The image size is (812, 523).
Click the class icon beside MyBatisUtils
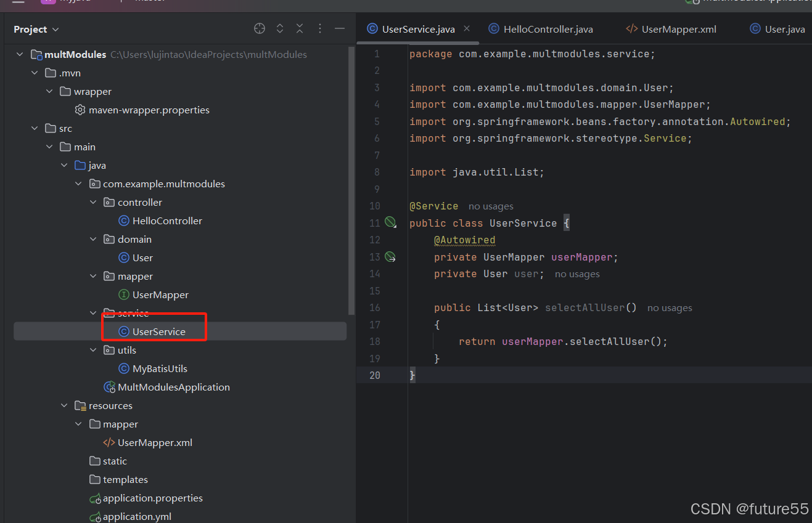pyautogui.click(x=124, y=368)
